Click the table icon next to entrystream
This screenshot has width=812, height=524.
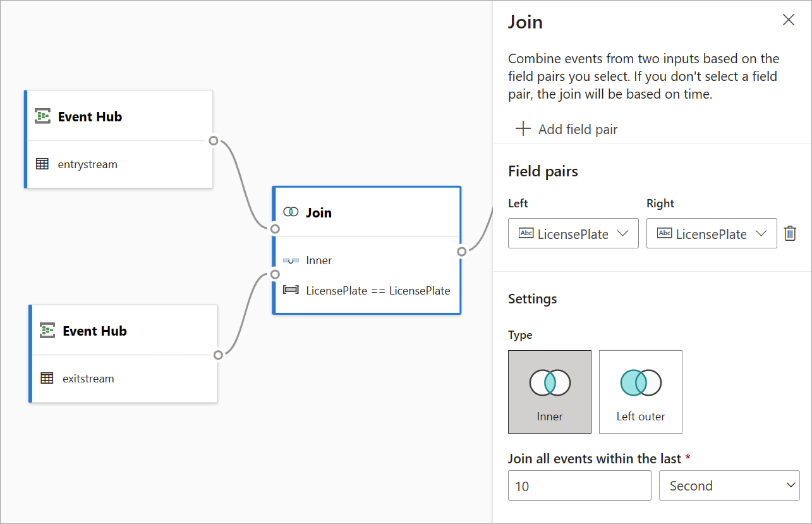pyautogui.click(x=42, y=163)
